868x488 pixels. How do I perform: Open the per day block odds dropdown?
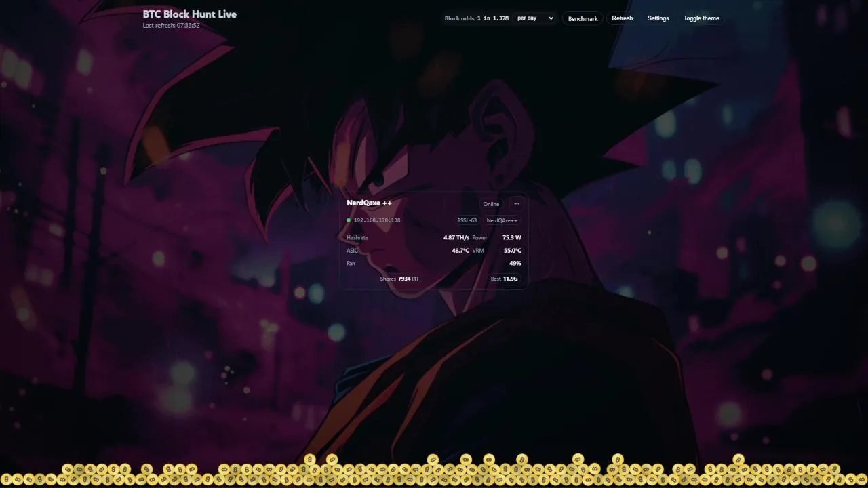point(534,18)
